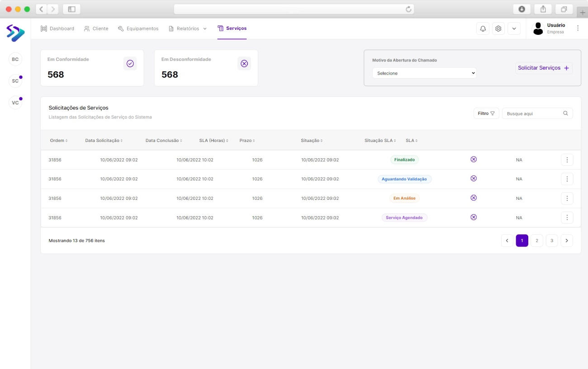588x369 pixels.
Task: Click the browser download icon
Action: point(522,9)
